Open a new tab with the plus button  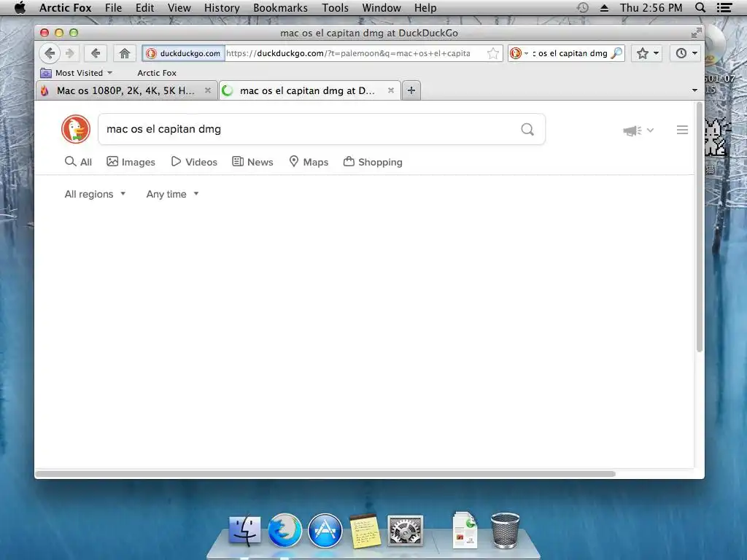(411, 90)
